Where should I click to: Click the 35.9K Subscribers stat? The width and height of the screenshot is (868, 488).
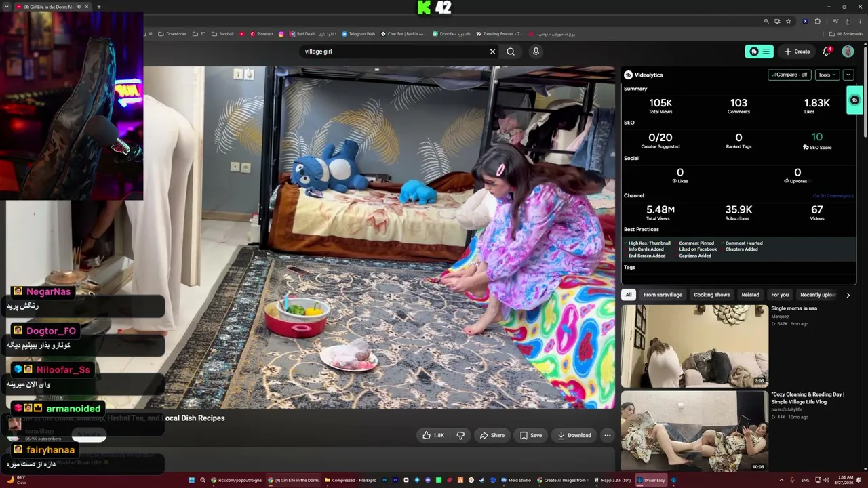[x=738, y=213]
